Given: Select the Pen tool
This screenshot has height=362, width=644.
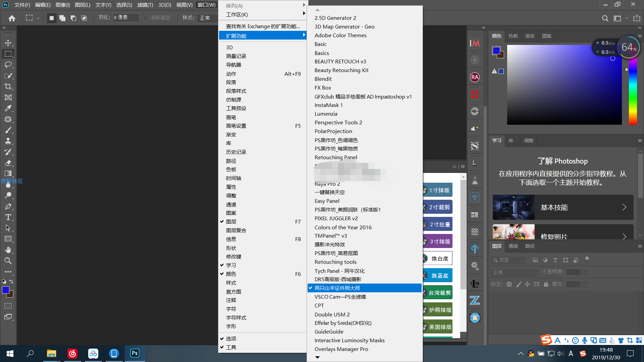Looking at the screenshot, I should (8, 206).
